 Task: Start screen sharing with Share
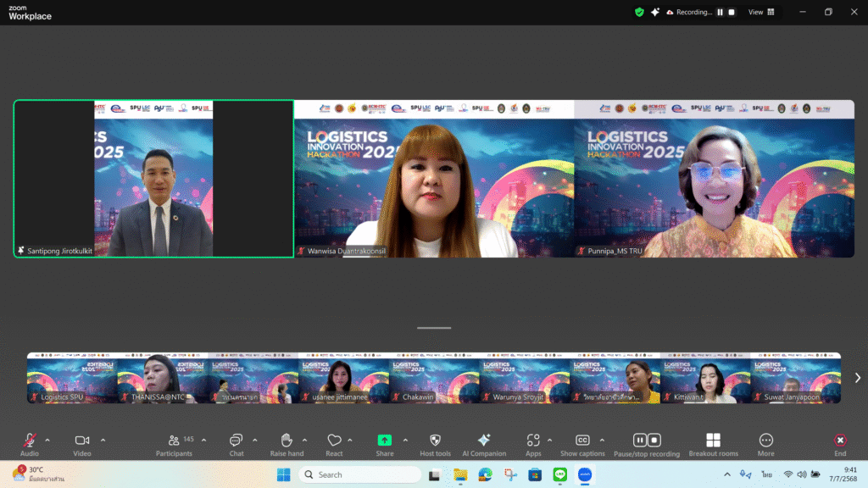click(385, 444)
